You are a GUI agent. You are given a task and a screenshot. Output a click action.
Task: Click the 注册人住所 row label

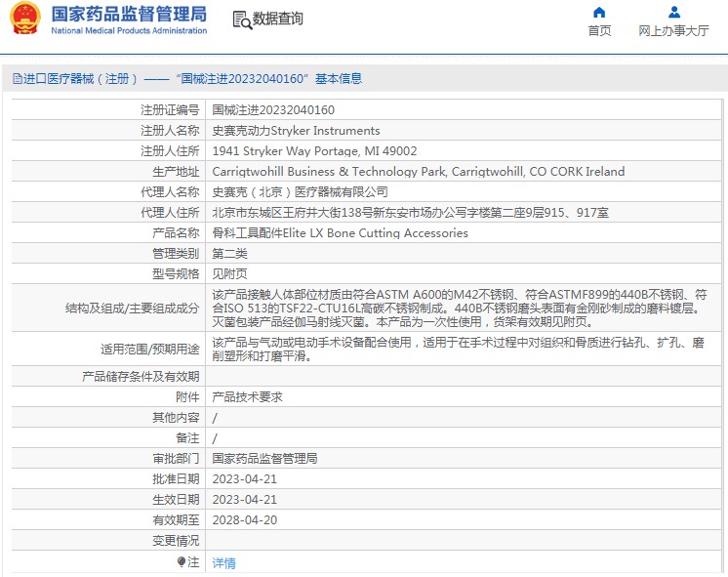(x=170, y=151)
